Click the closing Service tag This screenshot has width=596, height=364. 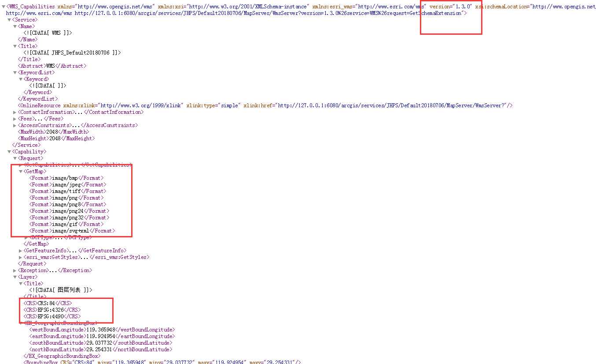click(x=26, y=145)
